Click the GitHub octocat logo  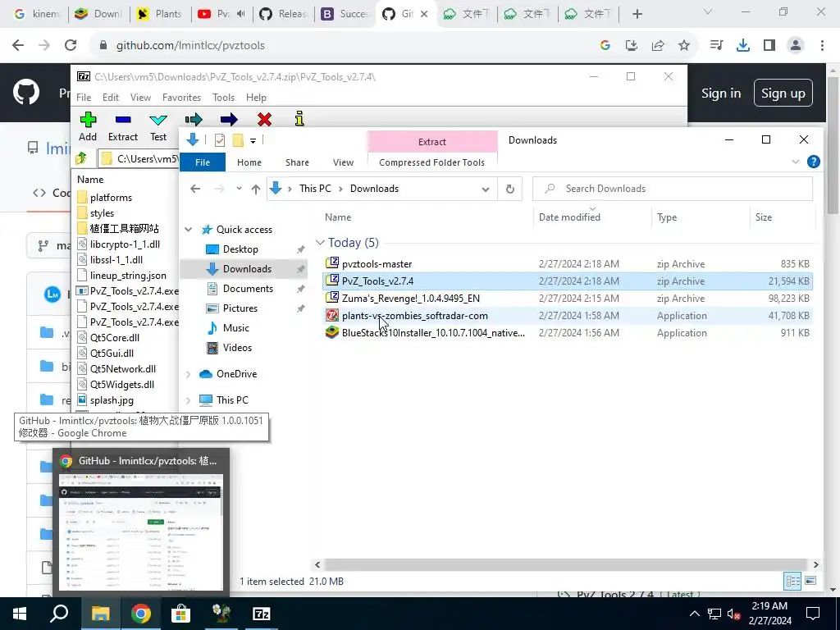(26, 92)
